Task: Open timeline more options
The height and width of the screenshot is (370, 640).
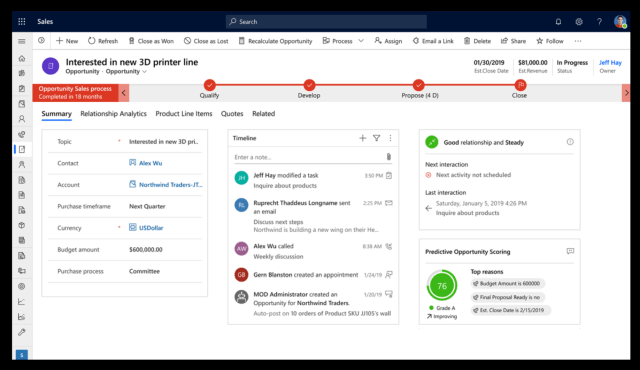Action: (390, 138)
